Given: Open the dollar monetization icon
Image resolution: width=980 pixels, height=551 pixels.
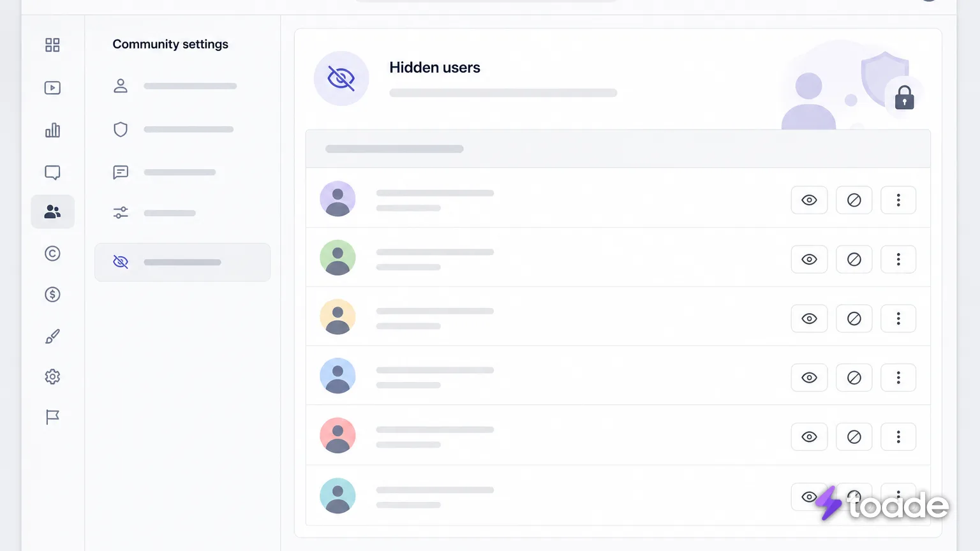Looking at the screenshot, I should (52, 295).
